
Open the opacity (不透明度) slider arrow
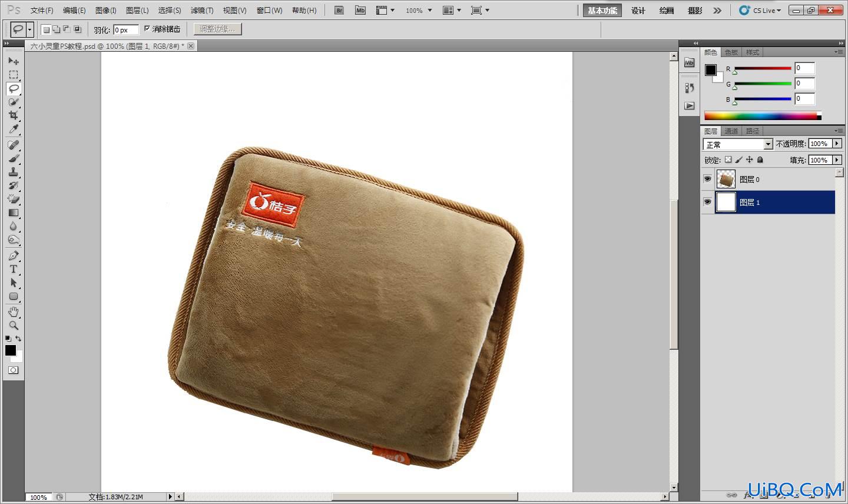[837, 144]
